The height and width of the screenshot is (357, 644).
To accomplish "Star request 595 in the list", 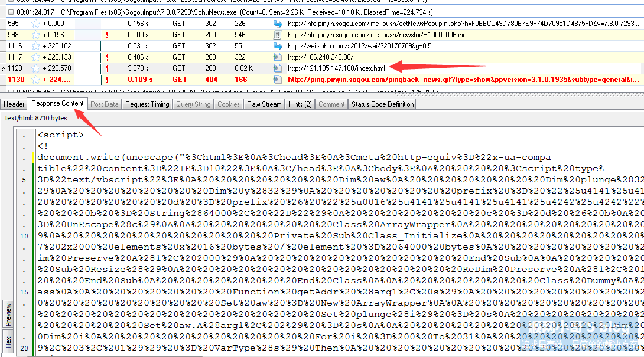I will click(x=35, y=24).
